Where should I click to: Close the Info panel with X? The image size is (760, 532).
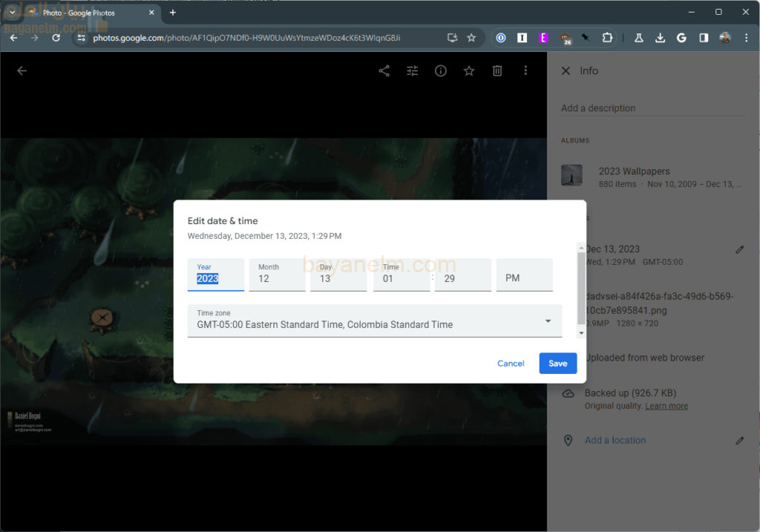click(566, 71)
